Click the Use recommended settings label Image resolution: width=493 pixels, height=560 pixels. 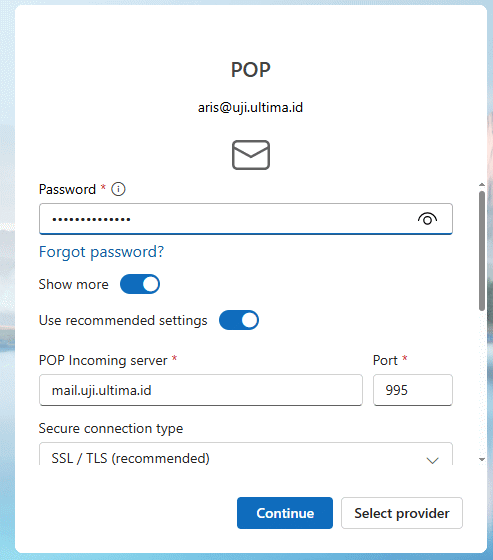123,320
